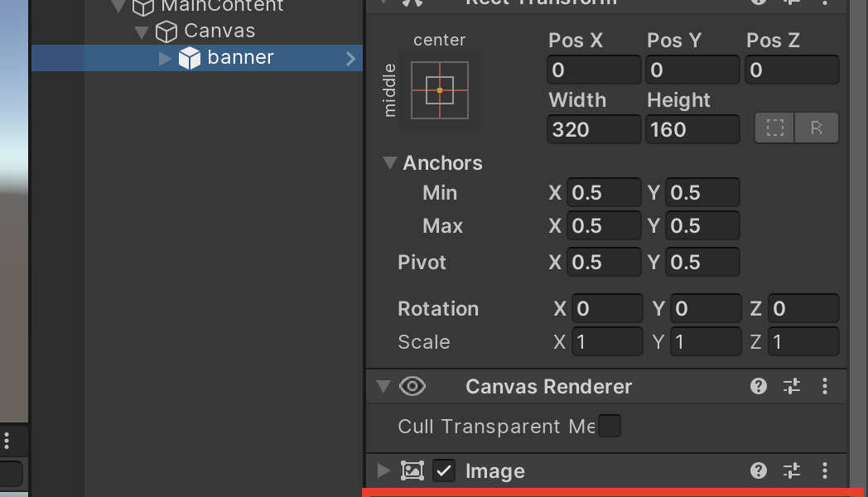Expand the Image component foldout
868x497 pixels.
[383, 470]
